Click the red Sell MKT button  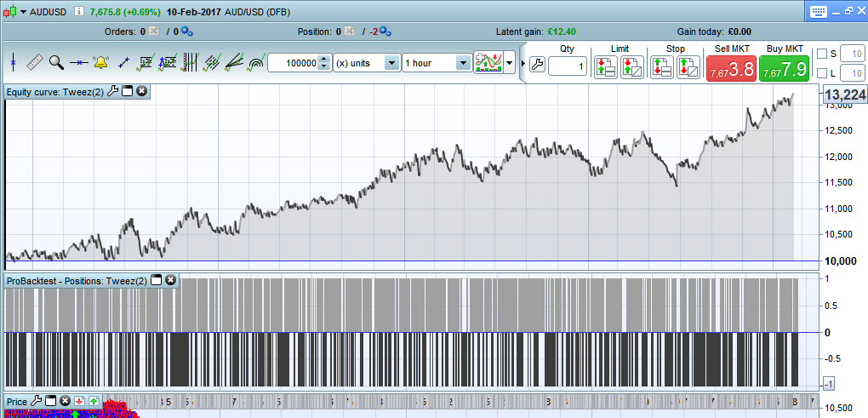pos(730,68)
